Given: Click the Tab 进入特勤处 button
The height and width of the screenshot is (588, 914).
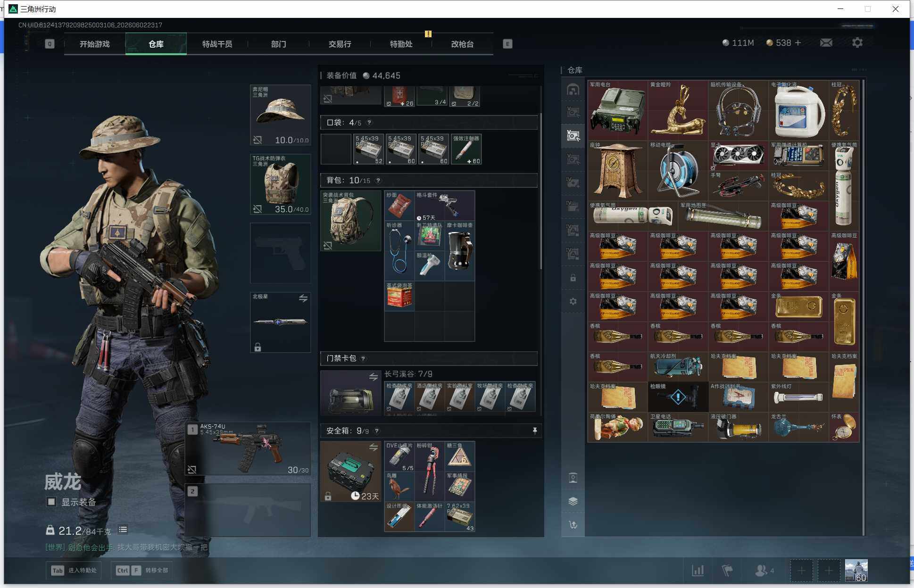Looking at the screenshot, I should [x=74, y=571].
